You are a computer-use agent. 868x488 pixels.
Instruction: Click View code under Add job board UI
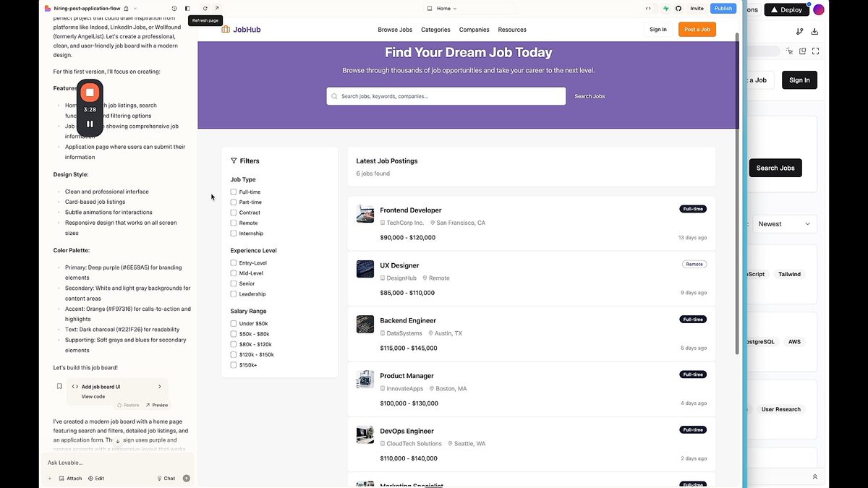93,396
